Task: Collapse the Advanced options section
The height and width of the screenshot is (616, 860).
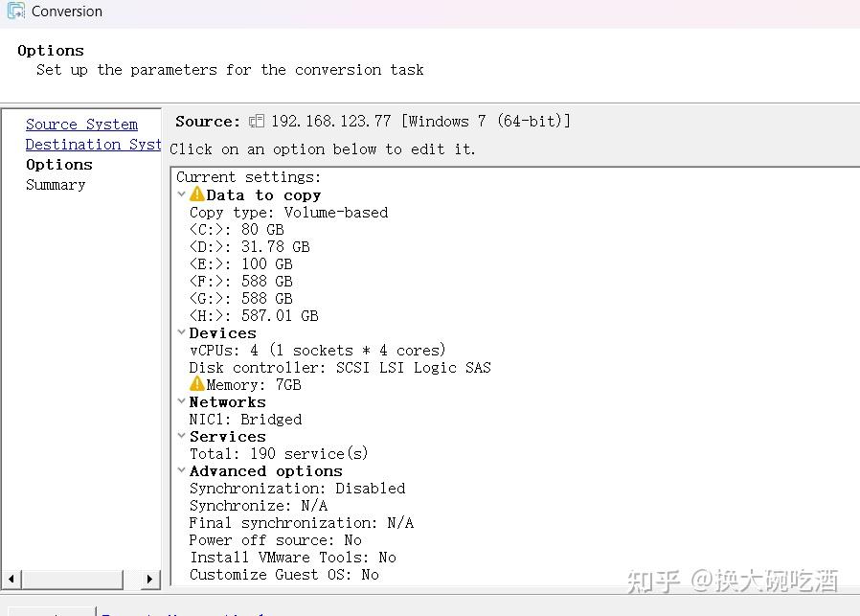Action: (182, 470)
